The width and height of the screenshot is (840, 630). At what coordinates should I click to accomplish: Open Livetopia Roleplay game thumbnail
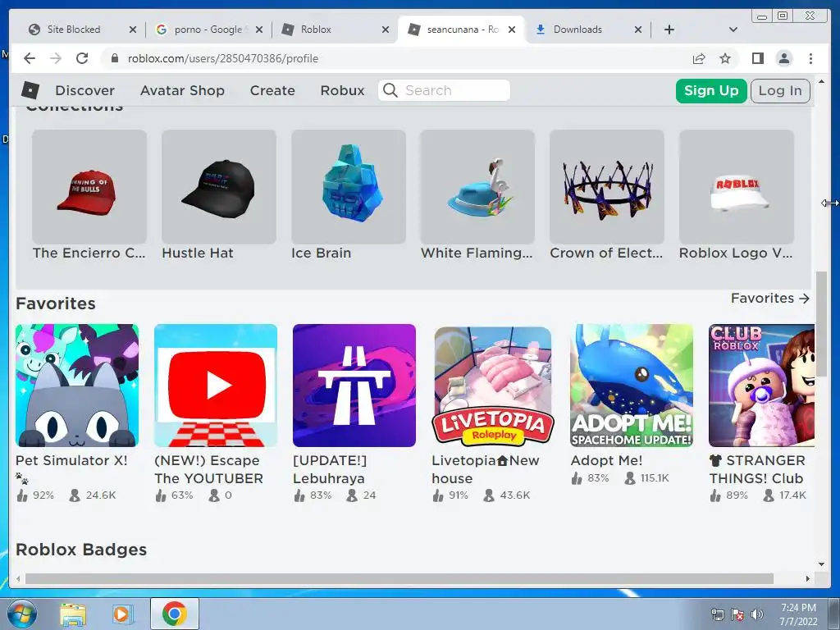493,386
